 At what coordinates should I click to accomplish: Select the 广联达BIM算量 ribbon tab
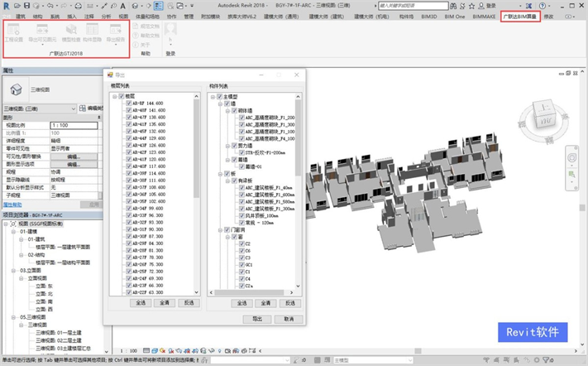520,17
